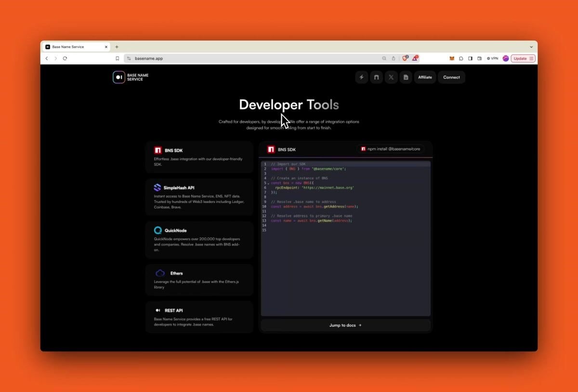Click the npm icon beside install command
The image size is (578, 392).
pyautogui.click(x=364, y=149)
